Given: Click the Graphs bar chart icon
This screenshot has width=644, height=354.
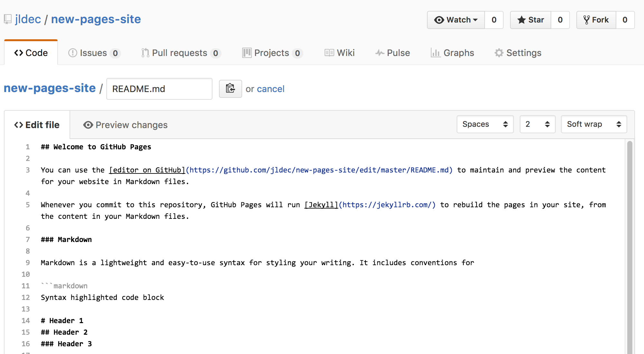Looking at the screenshot, I should (x=434, y=53).
